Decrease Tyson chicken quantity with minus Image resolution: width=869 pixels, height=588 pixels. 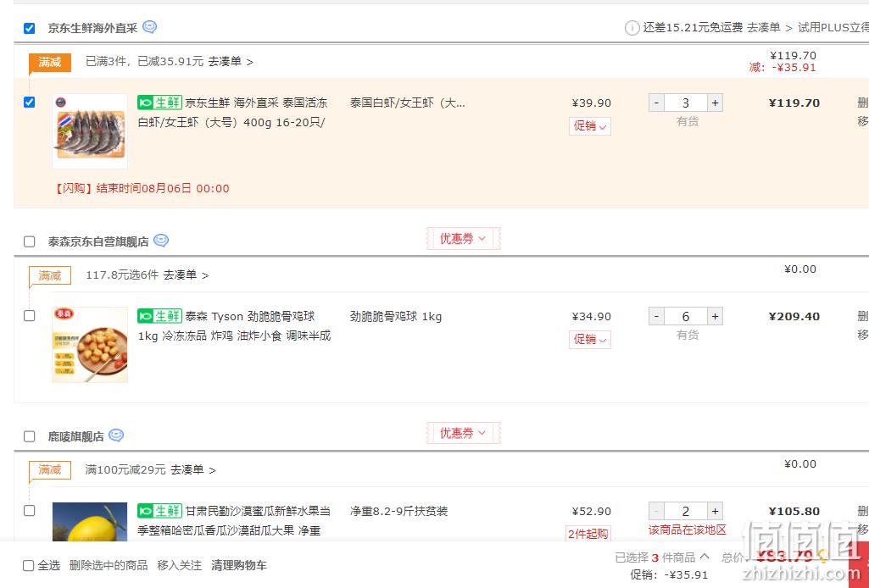[x=656, y=317]
